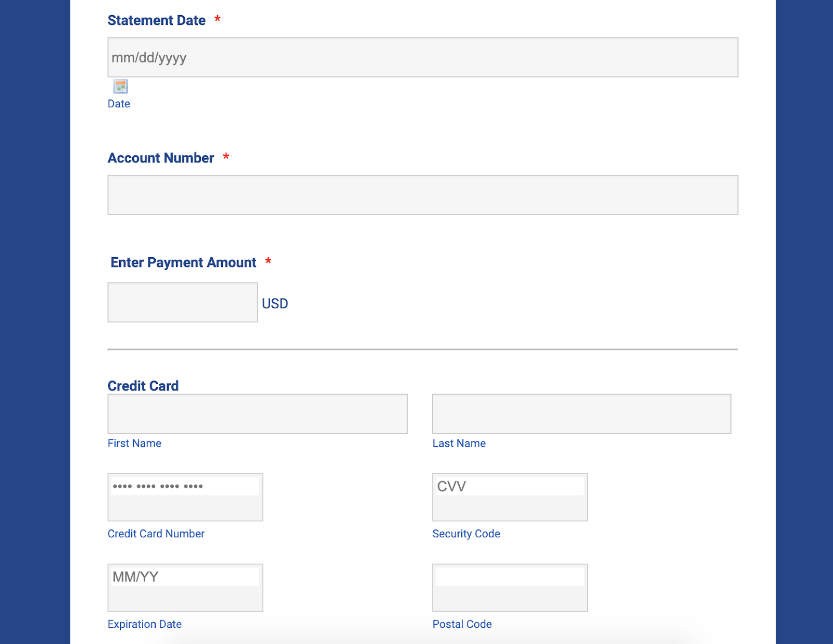
Task: Focus the CVV security code field
Action: tap(509, 487)
